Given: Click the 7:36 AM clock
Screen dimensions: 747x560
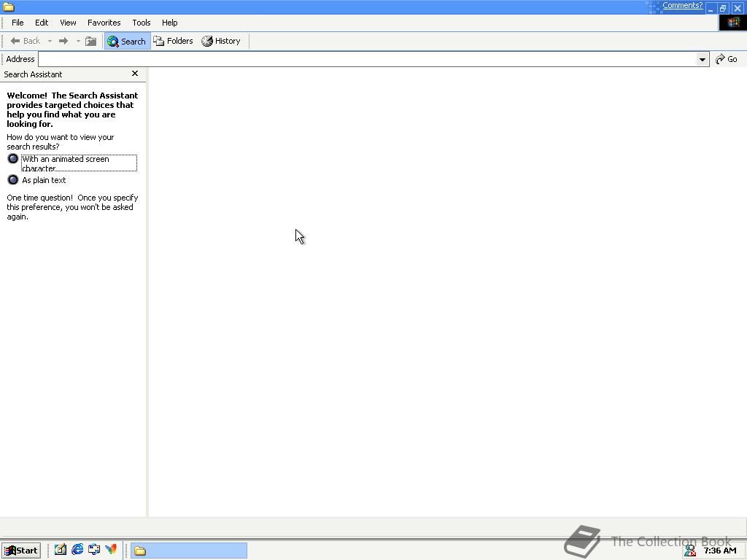Looking at the screenshot, I should pyautogui.click(x=720, y=551).
